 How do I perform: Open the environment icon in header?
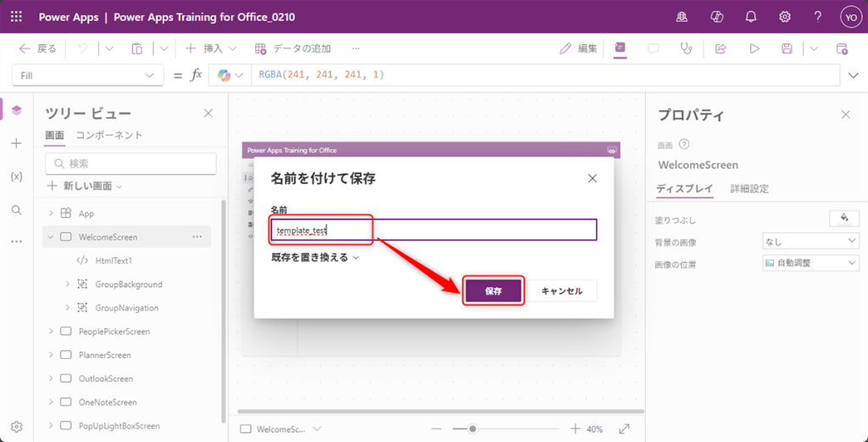[x=682, y=17]
